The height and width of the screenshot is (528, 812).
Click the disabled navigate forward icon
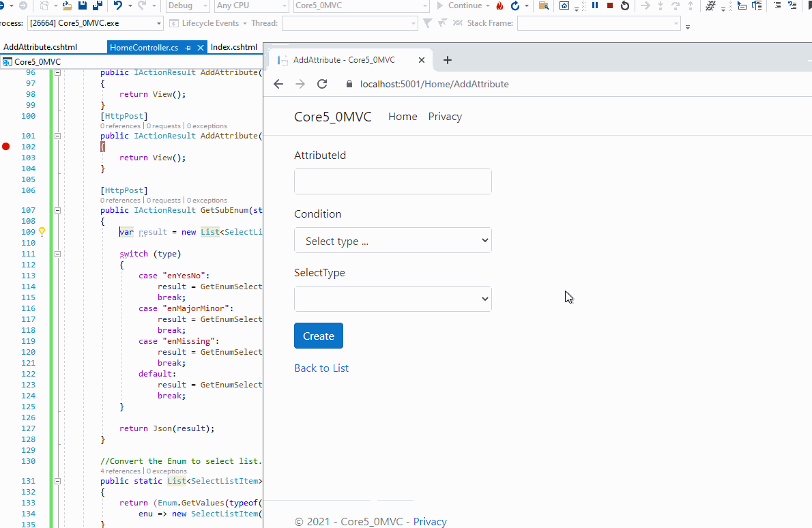(x=23, y=5)
